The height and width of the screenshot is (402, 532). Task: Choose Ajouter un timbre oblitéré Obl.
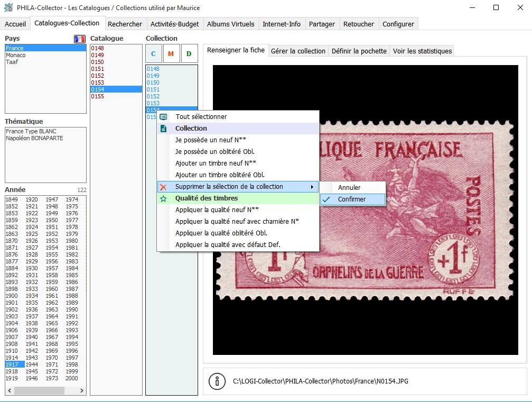(x=238, y=175)
